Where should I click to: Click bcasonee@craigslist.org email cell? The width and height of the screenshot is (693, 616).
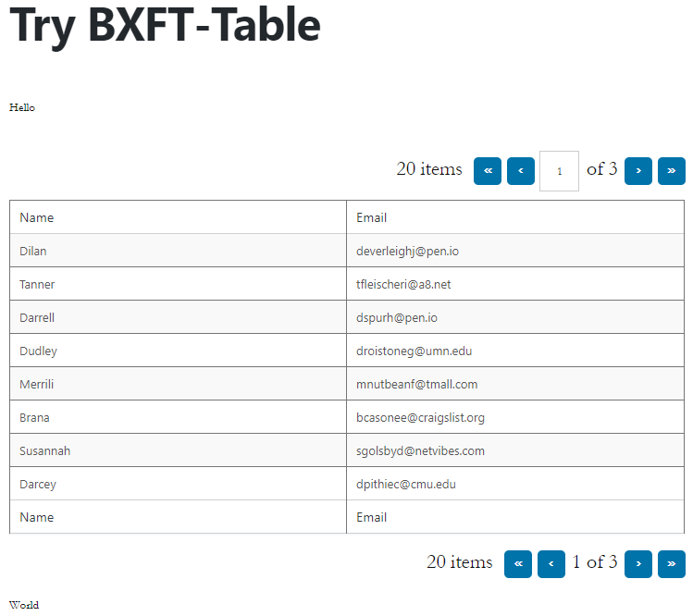(x=515, y=417)
